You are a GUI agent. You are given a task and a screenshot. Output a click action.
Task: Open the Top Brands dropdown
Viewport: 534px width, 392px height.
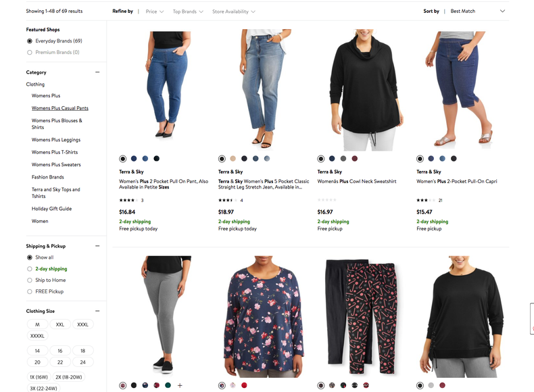(x=188, y=11)
